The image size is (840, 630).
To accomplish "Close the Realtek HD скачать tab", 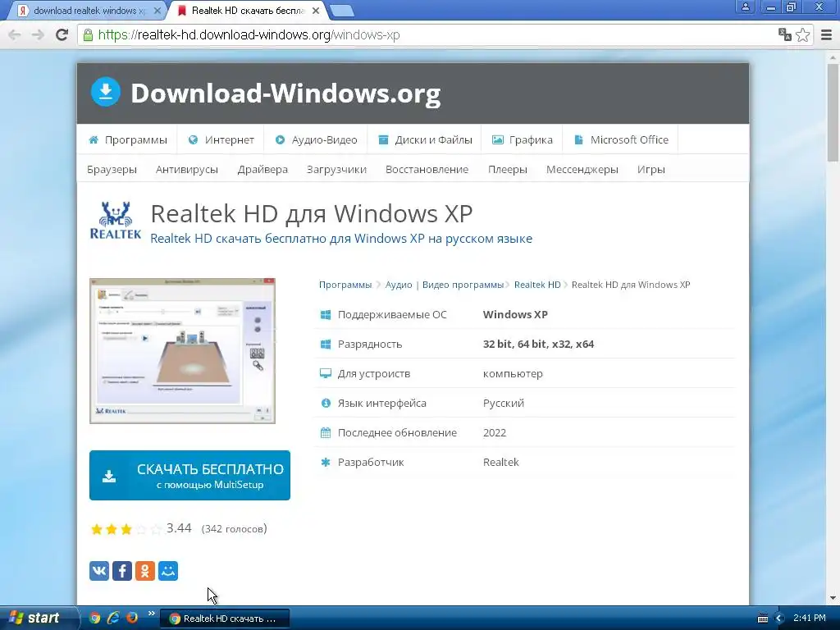I will 316,11.
